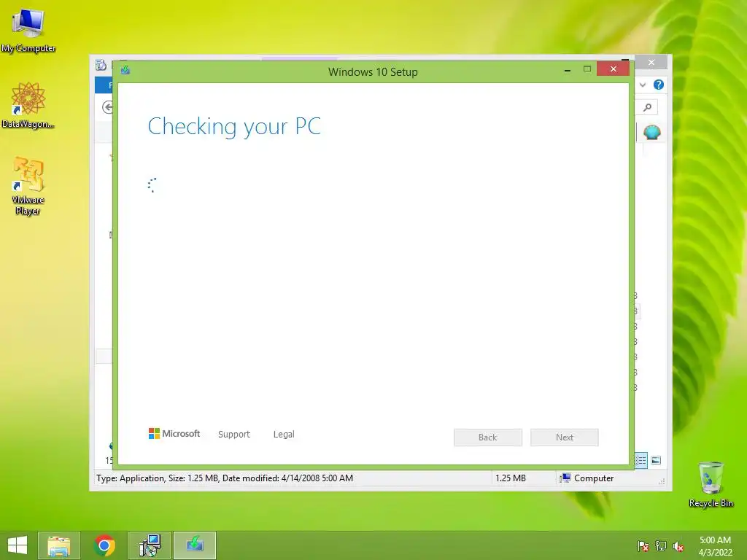Viewport: 747px width, 560px height.
Task: Open the Legal link
Action: tap(284, 435)
